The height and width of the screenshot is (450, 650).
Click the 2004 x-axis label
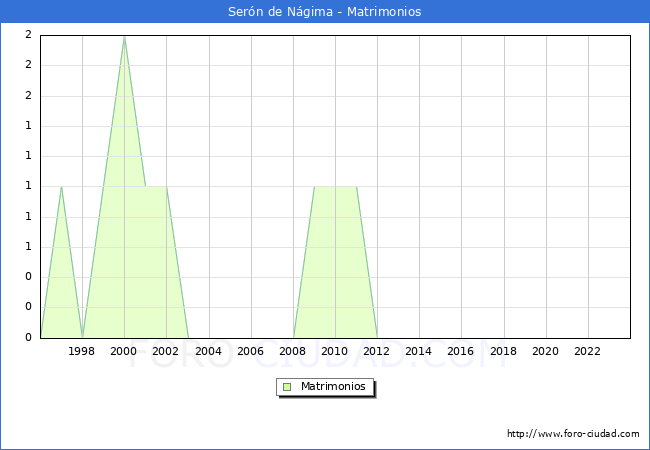tap(209, 351)
